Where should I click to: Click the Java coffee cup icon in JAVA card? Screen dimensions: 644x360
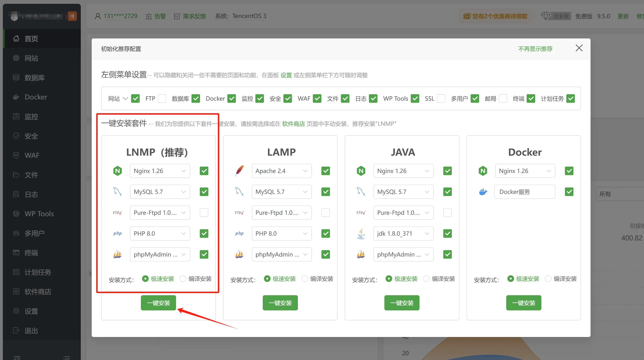tap(361, 233)
